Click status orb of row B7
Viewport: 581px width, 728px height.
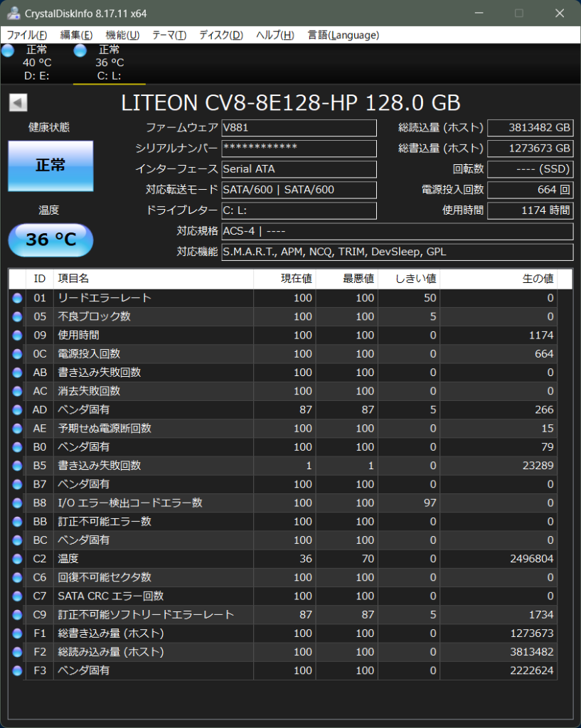(x=17, y=484)
